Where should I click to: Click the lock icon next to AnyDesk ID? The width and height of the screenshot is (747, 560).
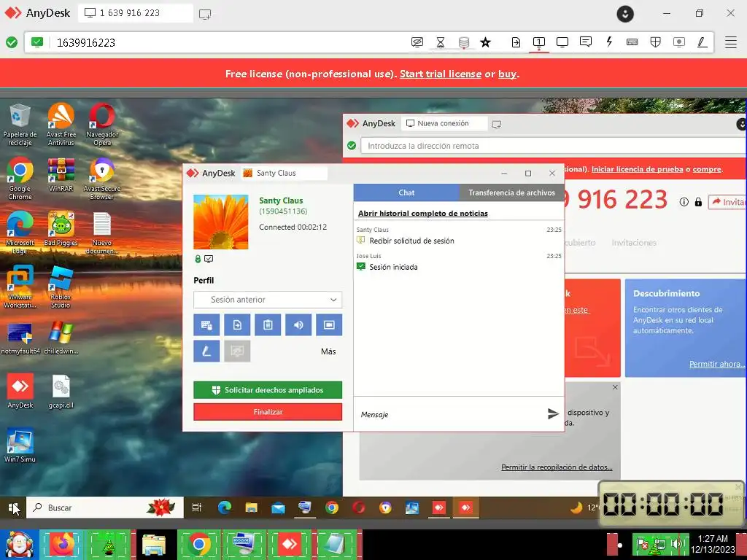click(698, 202)
